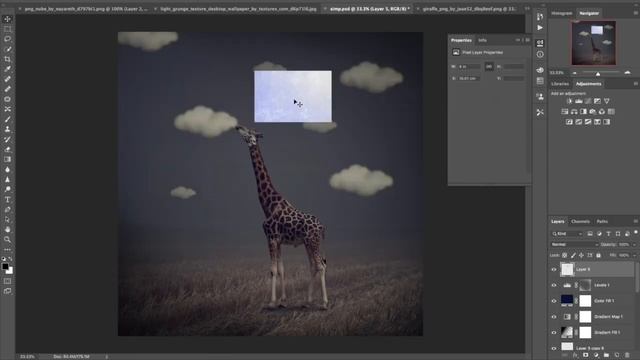Select the Hand tool
Screen dimensions: 640x360
7,229
